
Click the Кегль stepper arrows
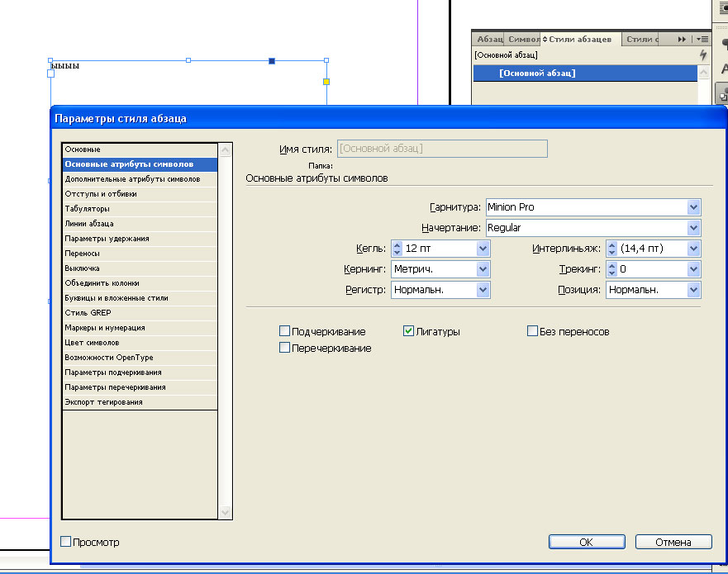397,249
